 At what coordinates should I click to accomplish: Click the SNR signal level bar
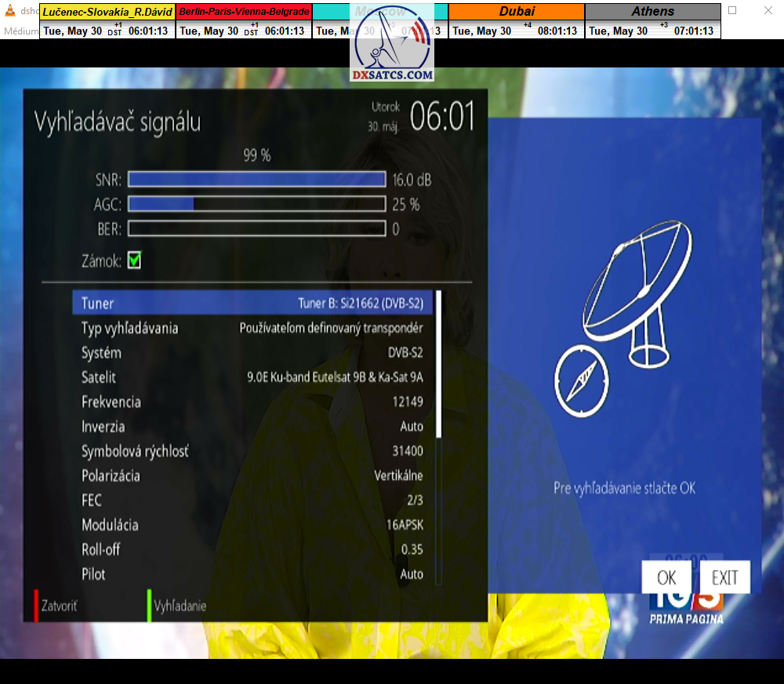pyautogui.click(x=256, y=180)
